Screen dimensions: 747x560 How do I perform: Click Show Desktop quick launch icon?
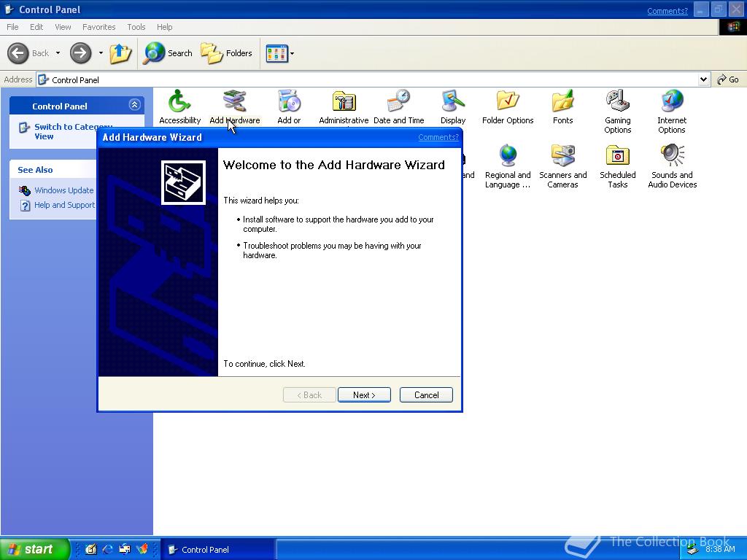pos(90,549)
